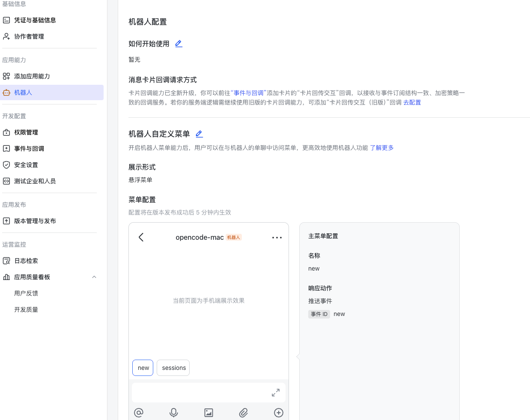Click the 悬浮菜单 display form value
This screenshot has width=530, height=420.
point(140,180)
